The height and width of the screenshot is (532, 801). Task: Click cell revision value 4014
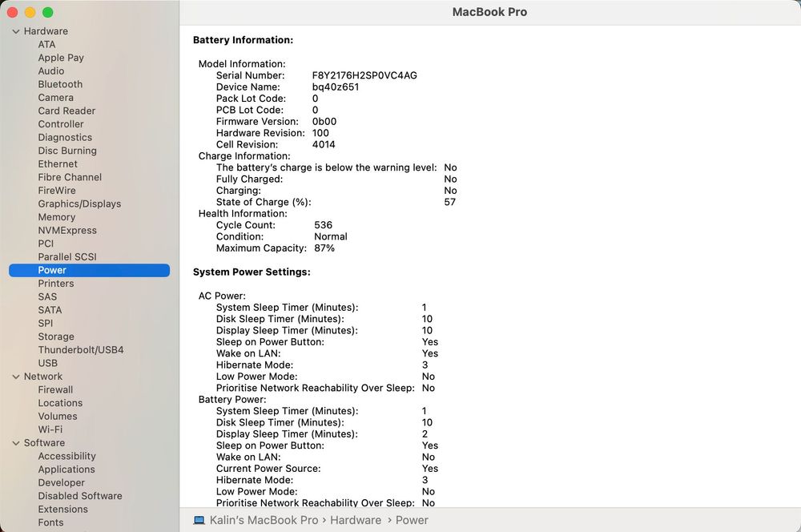coord(324,145)
